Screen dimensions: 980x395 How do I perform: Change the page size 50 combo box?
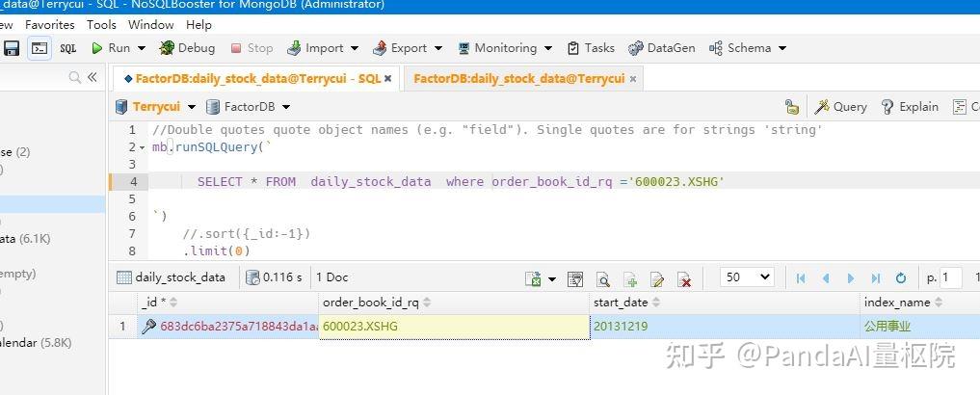click(x=747, y=277)
